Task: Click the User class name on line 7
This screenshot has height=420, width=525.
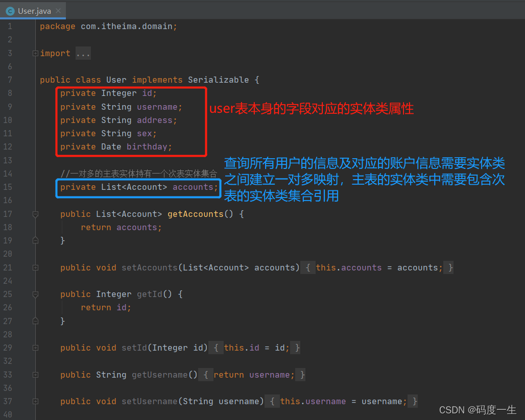Action: tap(116, 80)
